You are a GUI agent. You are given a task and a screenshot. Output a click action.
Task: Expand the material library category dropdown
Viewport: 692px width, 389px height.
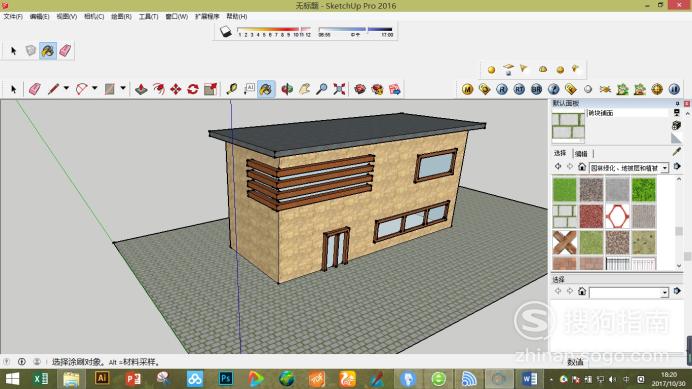pyautogui.click(x=665, y=168)
